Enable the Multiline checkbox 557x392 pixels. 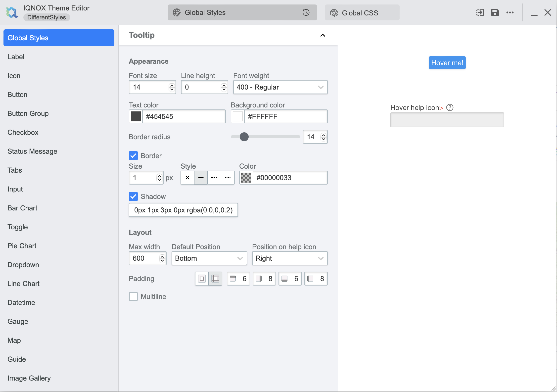click(133, 296)
